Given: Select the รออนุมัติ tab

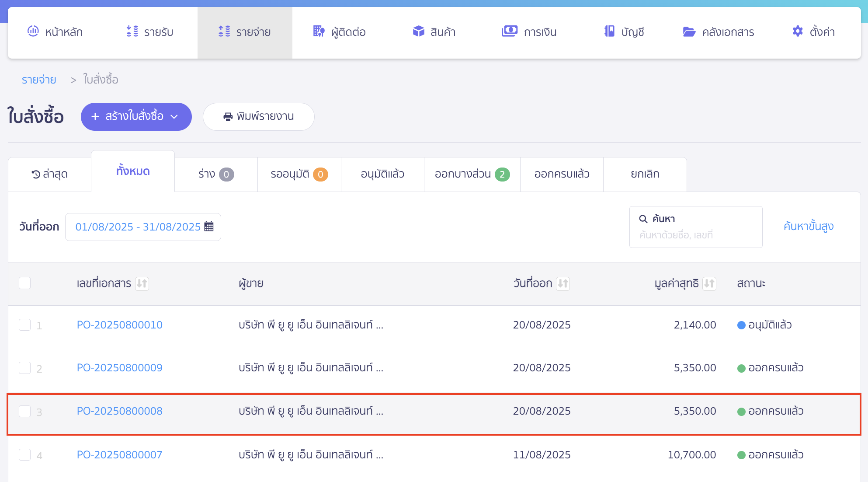Looking at the screenshot, I should click(x=299, y=174).
